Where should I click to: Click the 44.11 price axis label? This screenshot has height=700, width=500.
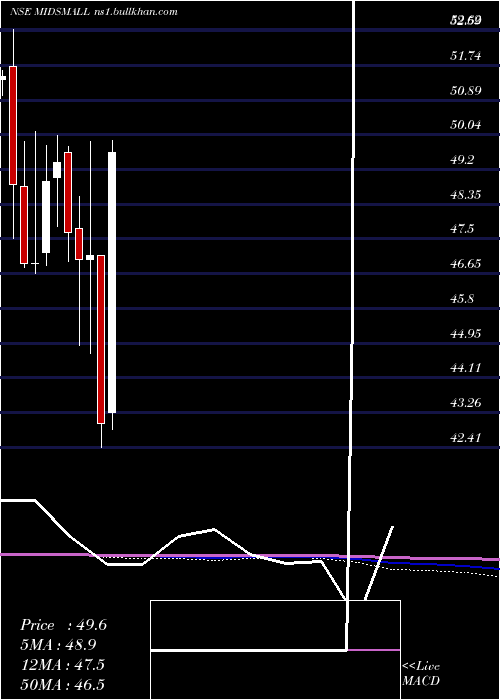tap(466, 368)
